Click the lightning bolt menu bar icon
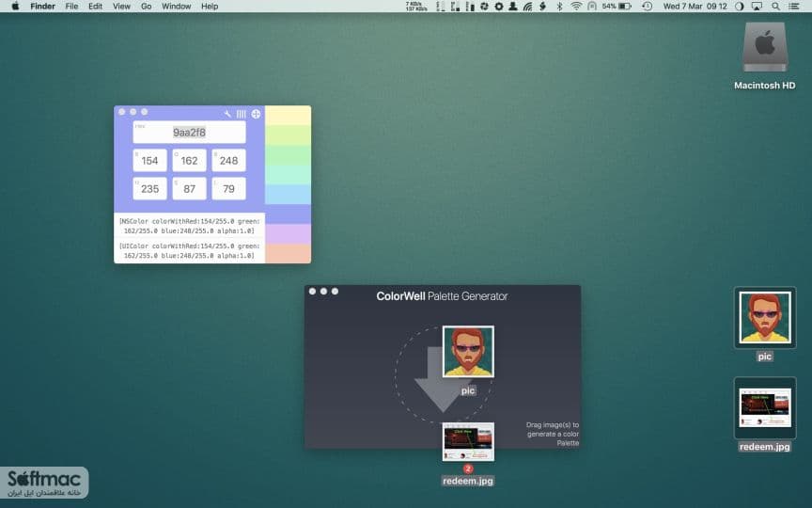Screen dimensions: 812x508 pyautogui.click(x=542, y=7)
